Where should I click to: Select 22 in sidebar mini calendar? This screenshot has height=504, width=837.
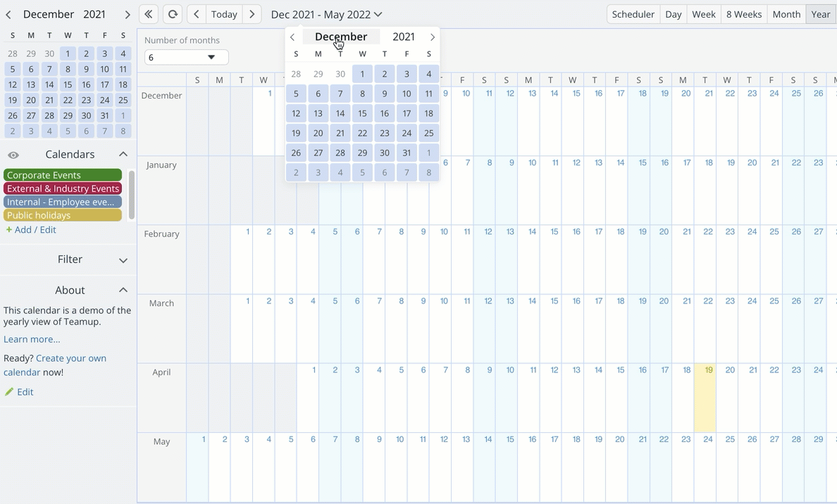point(68,100)
